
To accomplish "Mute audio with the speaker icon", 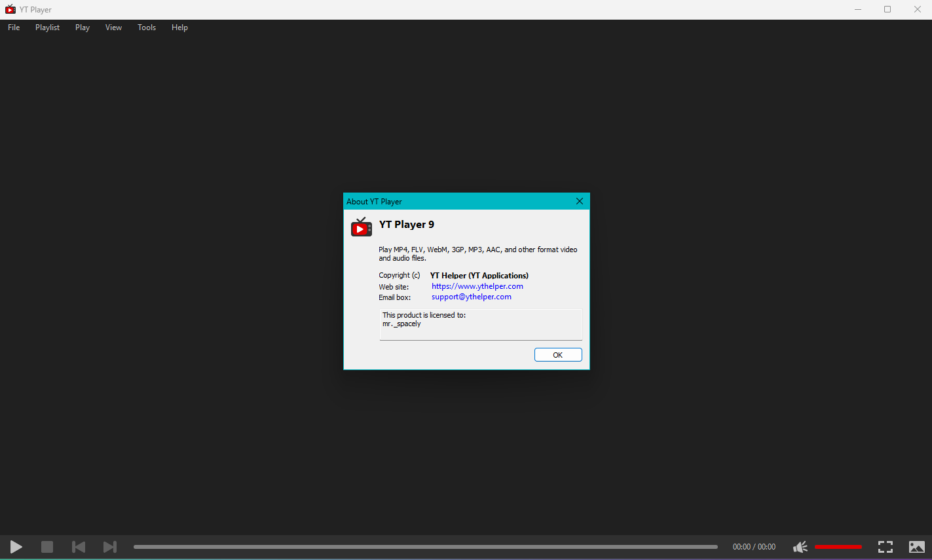I will (800, 546).
